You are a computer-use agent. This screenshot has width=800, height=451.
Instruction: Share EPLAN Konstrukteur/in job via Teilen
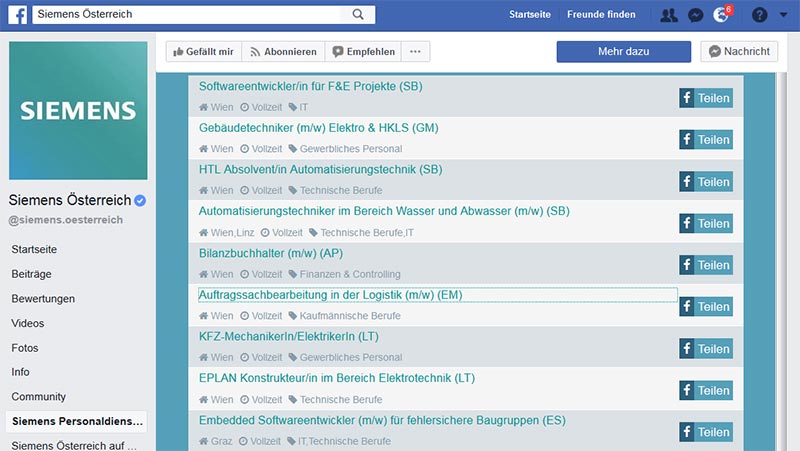pos(706,390)
